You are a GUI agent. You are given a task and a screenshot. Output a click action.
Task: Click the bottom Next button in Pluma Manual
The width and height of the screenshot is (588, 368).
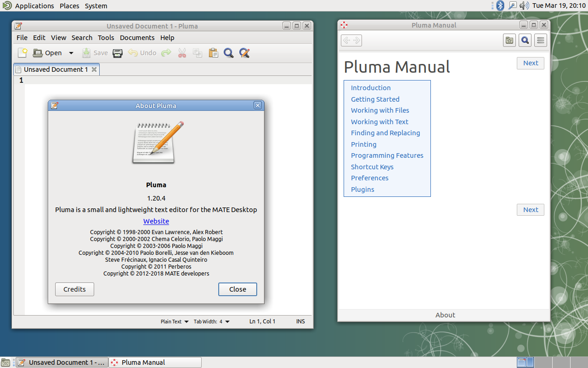(531, 210)
